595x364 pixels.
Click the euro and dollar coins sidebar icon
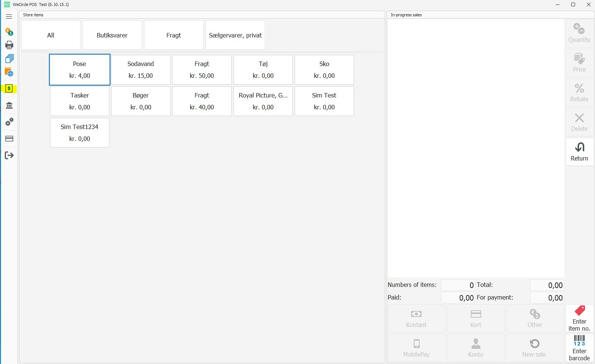(x=9, y=32)
